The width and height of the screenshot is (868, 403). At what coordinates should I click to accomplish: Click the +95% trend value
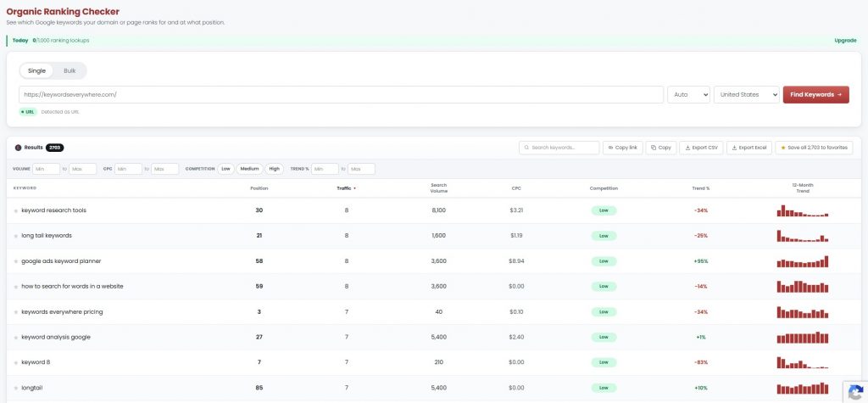pos(701,261)
